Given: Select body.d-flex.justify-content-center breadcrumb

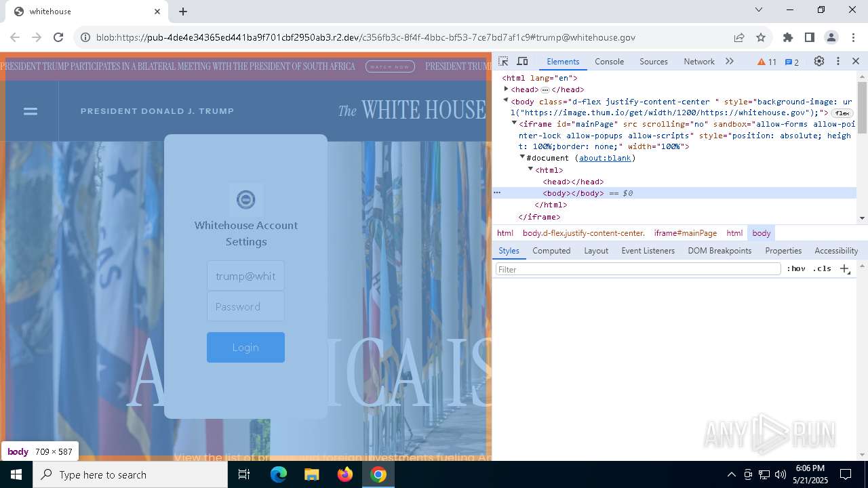Looking at the screenshot, I should pos(583,233).
